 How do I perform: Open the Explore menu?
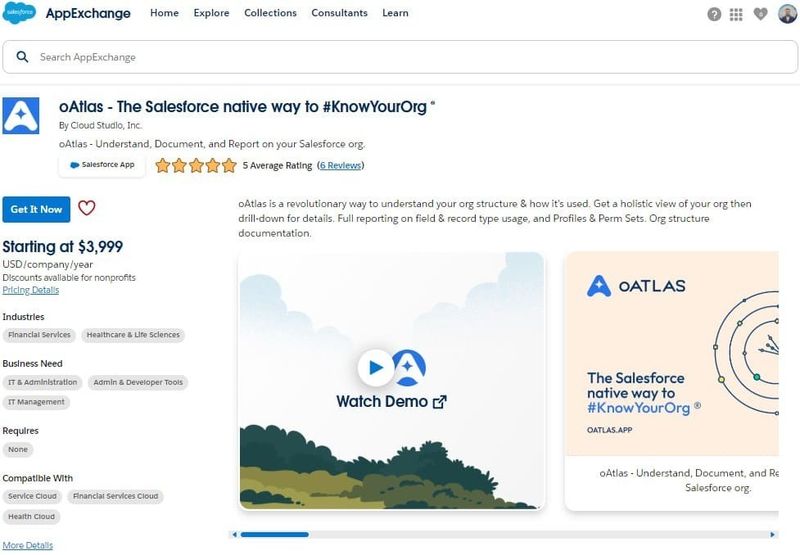click(x=211, y=13)
